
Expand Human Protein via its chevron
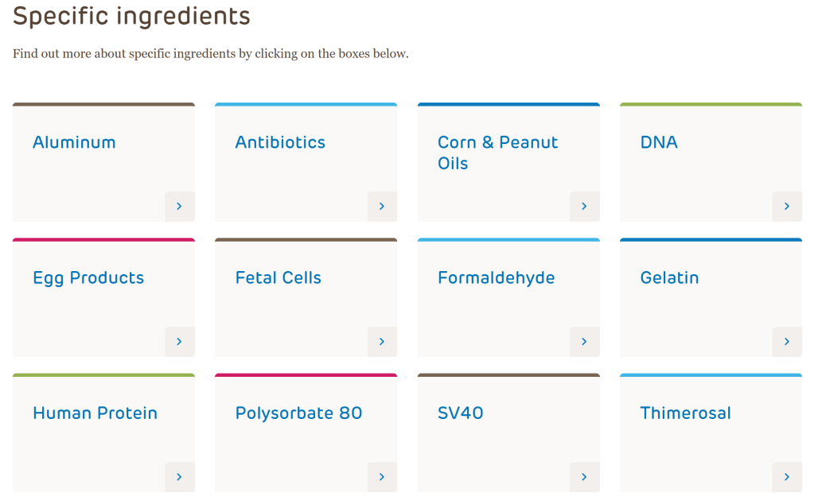click(179, 476)
